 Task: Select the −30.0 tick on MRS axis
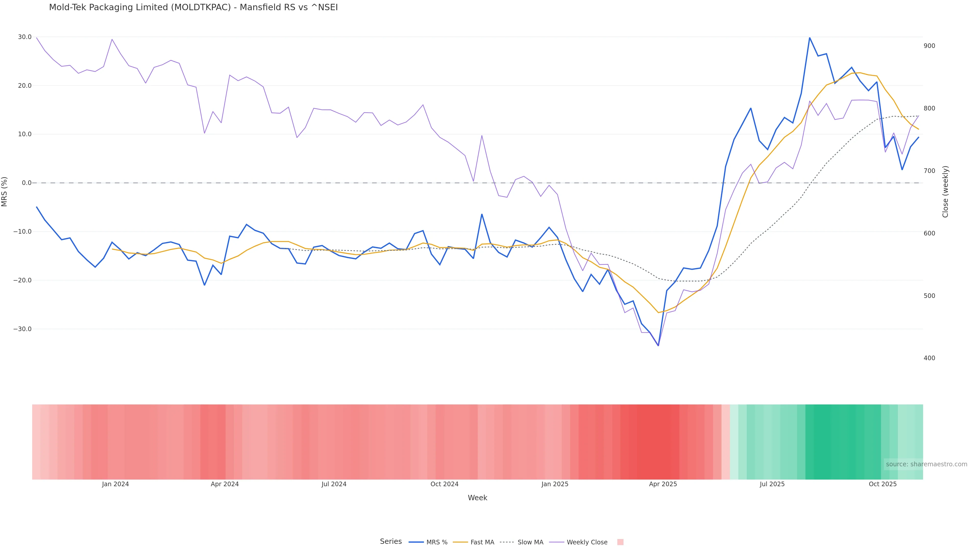22,329
